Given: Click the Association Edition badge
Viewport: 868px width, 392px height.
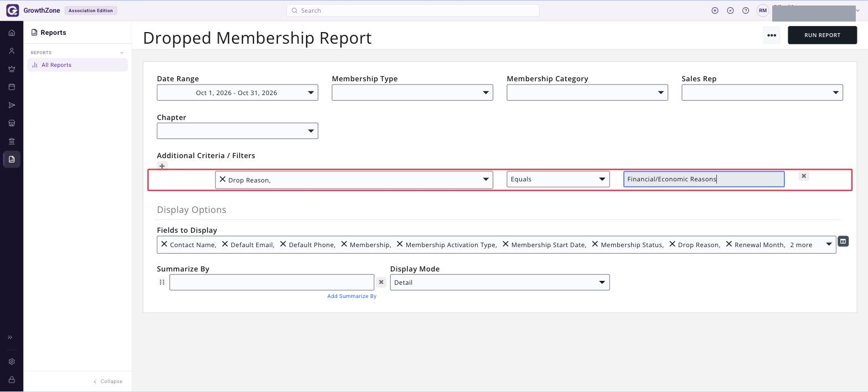Looking at the screenshot, I should coord(91,11).
